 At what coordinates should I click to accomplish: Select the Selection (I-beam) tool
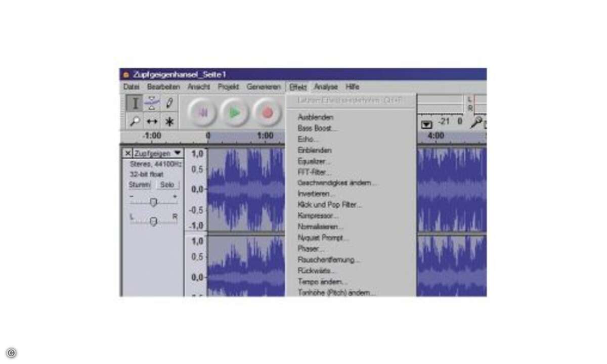click(135, 103)
